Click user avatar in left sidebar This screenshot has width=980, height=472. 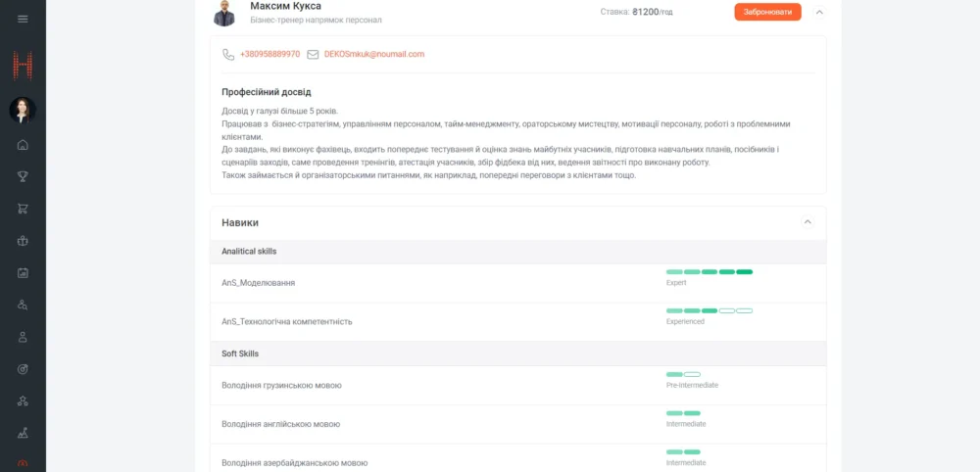23,110
